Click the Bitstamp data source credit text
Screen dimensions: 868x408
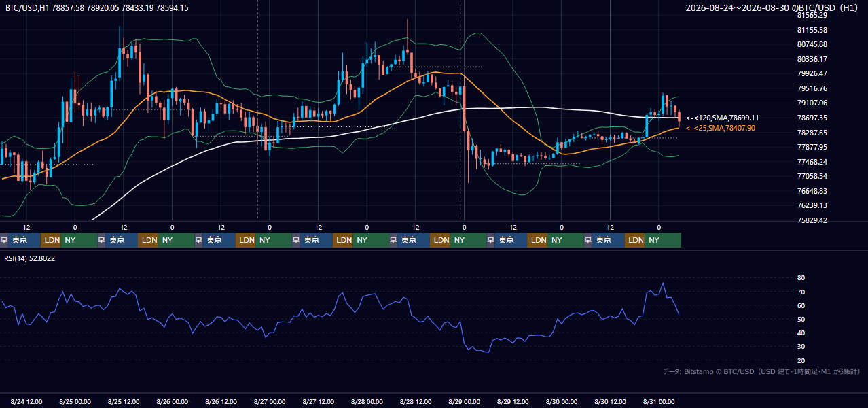pyautogui.click(x=761, y=372)
